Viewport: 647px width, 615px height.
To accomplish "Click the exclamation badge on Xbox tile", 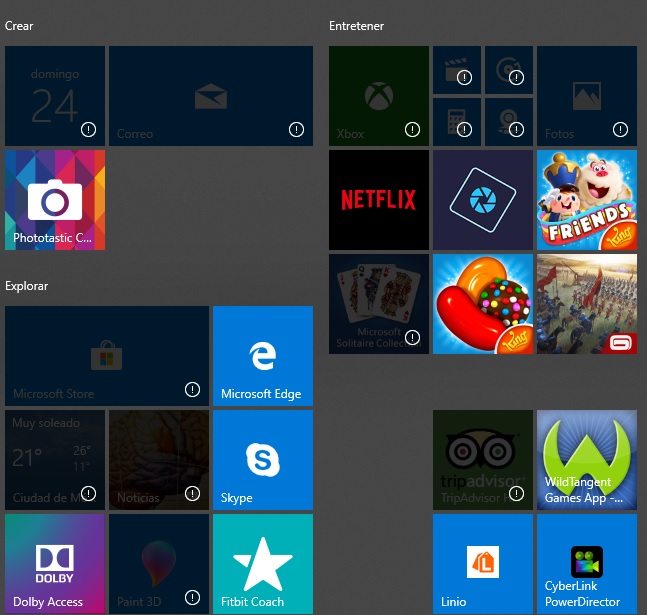I will [412, 130].
